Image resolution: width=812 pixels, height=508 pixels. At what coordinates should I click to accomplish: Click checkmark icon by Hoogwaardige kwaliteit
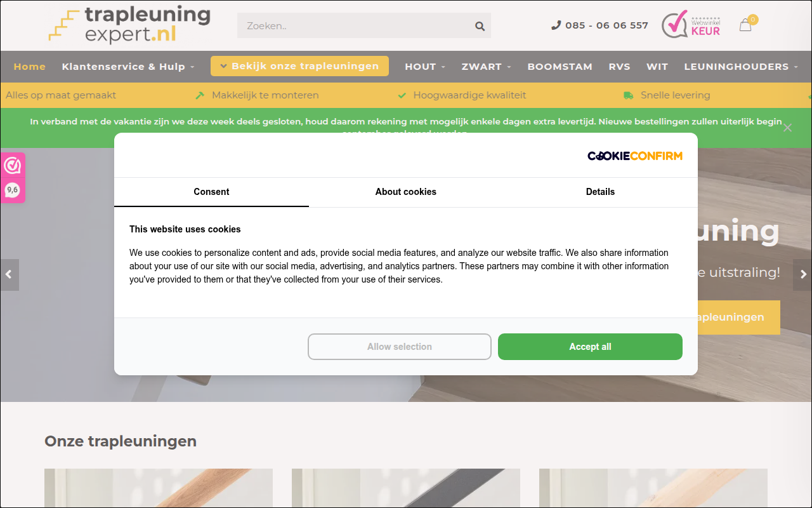402,95
